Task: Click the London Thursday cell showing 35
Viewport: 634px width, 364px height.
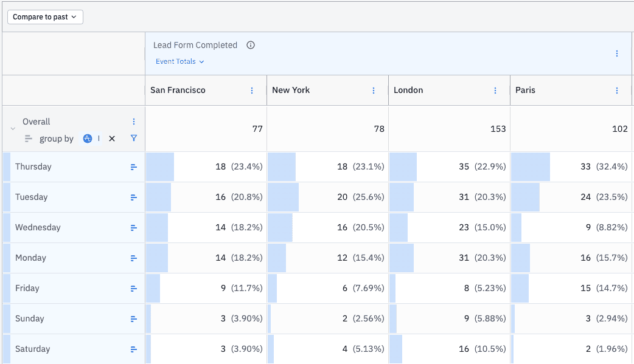Action: pyautogui.click(x=464, y=167)
